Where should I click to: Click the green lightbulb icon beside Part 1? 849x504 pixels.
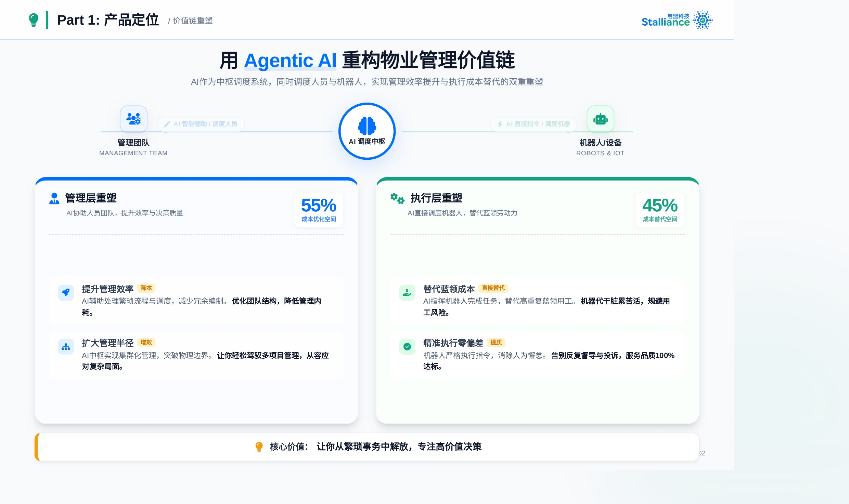point(34,20)
